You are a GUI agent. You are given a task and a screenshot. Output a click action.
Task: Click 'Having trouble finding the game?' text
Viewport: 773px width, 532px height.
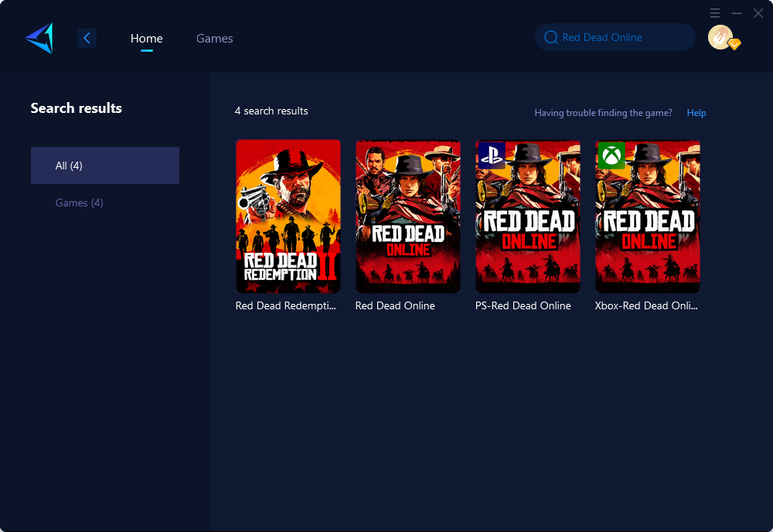click(603, 113)
